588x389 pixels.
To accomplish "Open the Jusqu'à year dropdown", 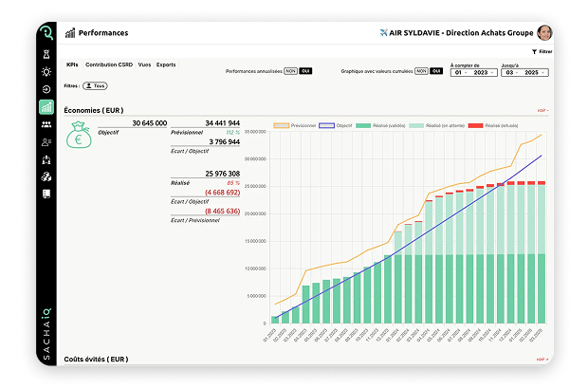I will click(532, 72).
